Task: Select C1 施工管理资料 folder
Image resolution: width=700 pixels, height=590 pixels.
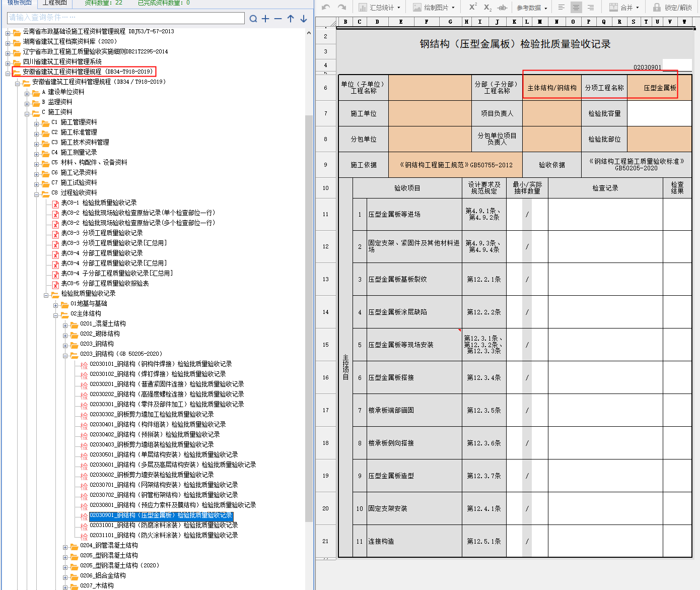Action: (x=74, y=122)
